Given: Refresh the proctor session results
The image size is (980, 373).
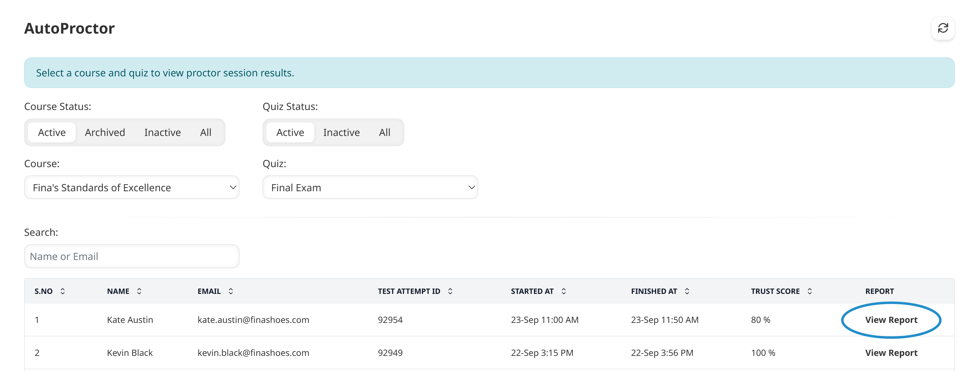Looking at the screenshot, I should pyautogui.click(x=943, y=28).
